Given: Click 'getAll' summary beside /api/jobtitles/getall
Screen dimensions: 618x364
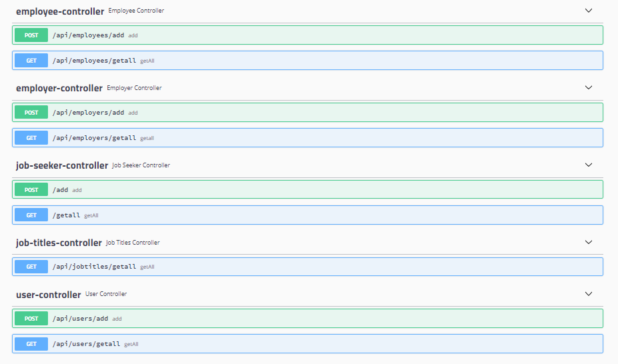Looking at the screenshot, I should pos(147,267).
